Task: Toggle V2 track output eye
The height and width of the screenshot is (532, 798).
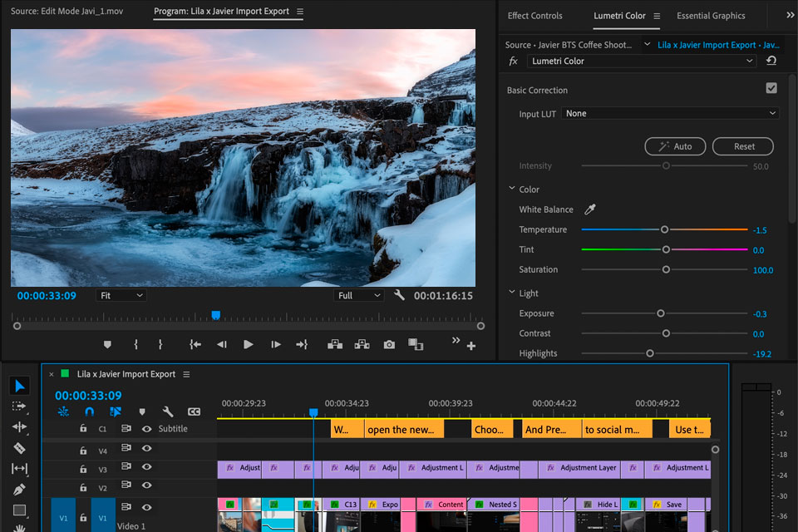Action: pos(146,485)
